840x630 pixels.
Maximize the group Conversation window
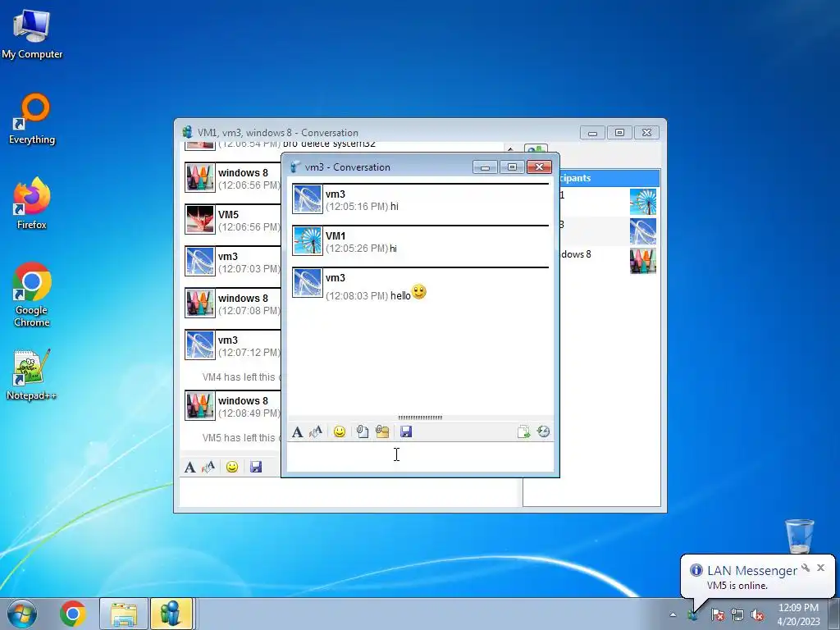coord(620,133)
